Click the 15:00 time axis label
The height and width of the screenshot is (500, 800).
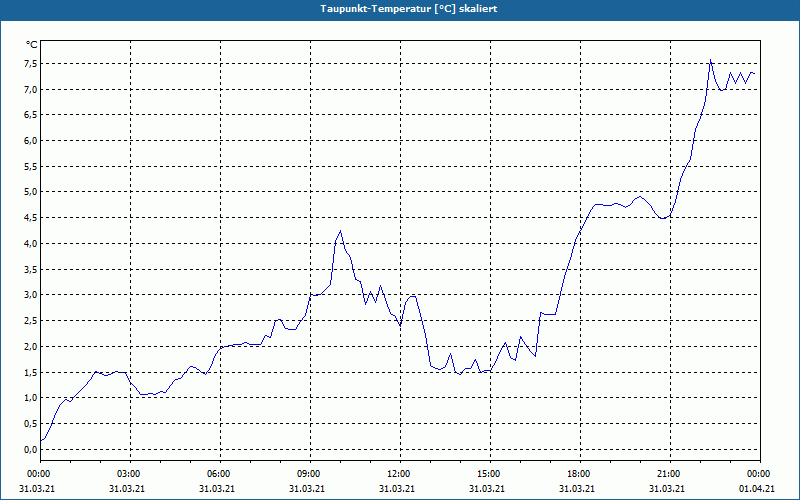pyautogui.click(x=490, y=474)
